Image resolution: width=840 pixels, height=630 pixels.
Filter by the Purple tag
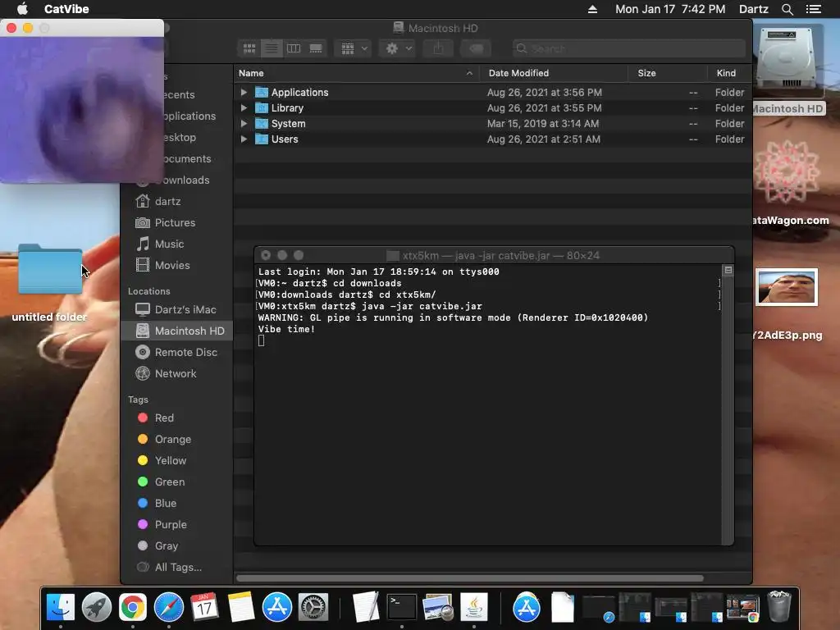click(171, 525)
